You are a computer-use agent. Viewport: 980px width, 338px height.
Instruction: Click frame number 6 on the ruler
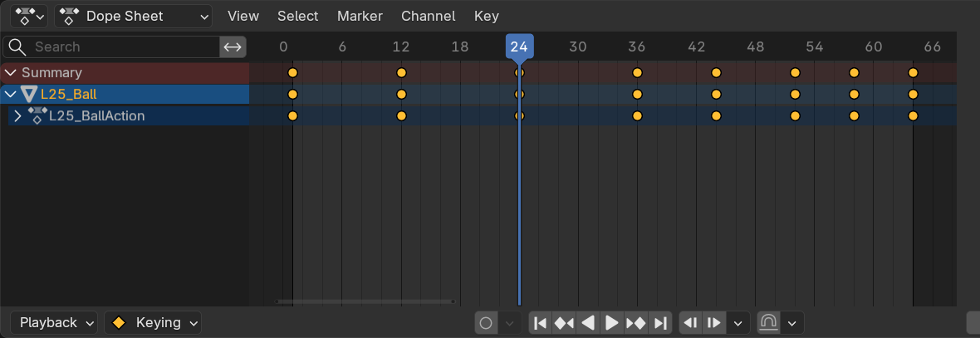(x=342, y=47)
